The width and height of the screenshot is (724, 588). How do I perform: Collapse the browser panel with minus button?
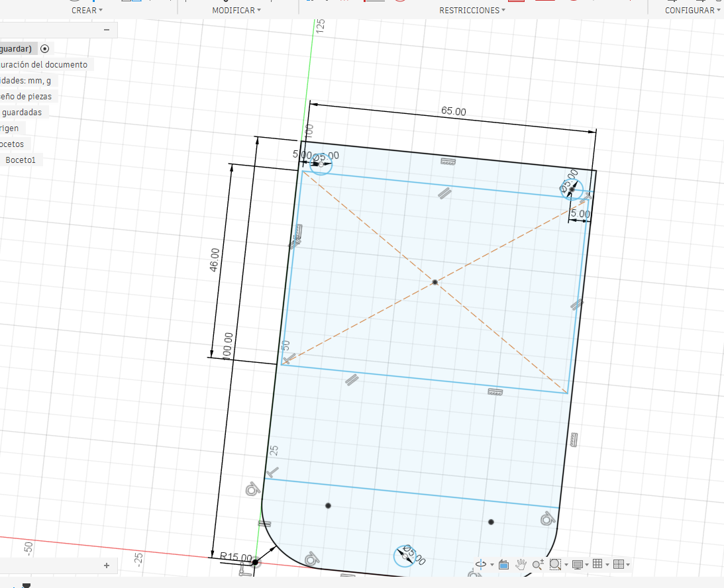107,30
